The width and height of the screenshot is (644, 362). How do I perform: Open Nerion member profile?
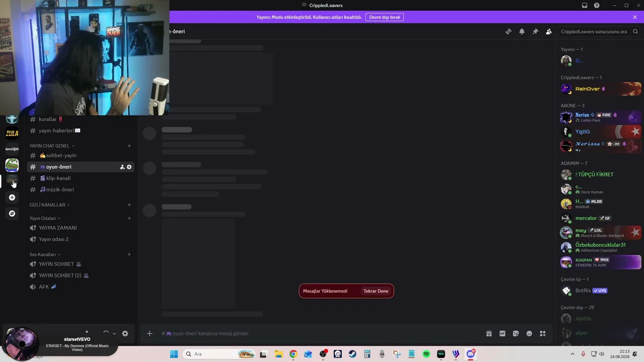point(601,117)
